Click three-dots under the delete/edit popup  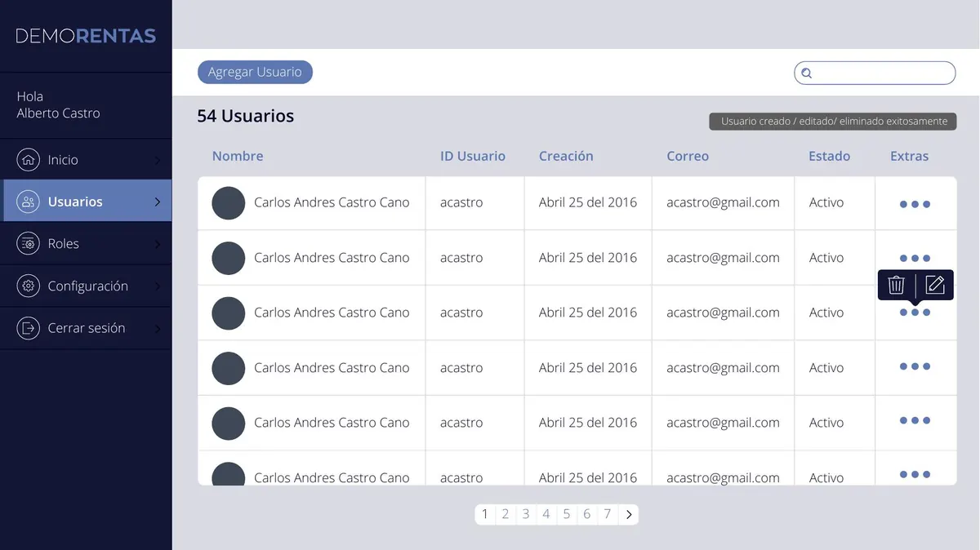pos(915,313)
